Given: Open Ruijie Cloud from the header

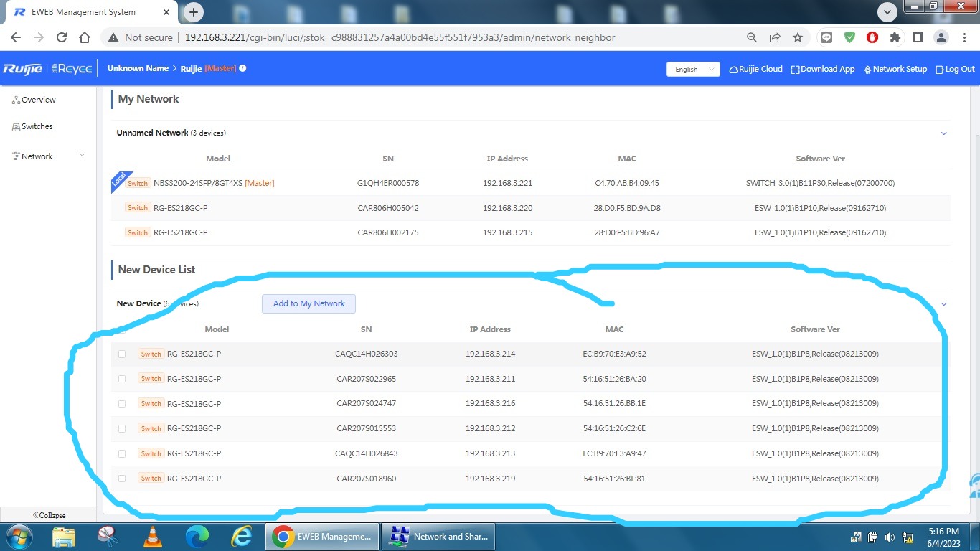Looking at the screenshot, I should 755,69.
